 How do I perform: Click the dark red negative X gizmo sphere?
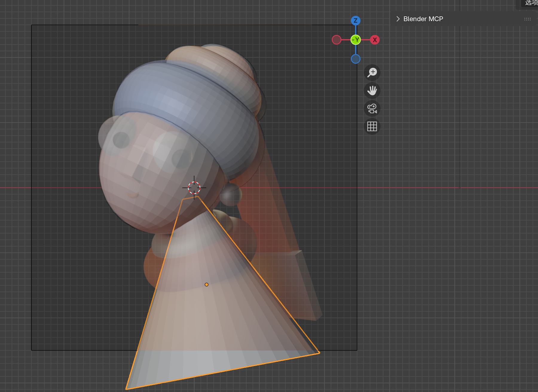click(x=337, y=39)
